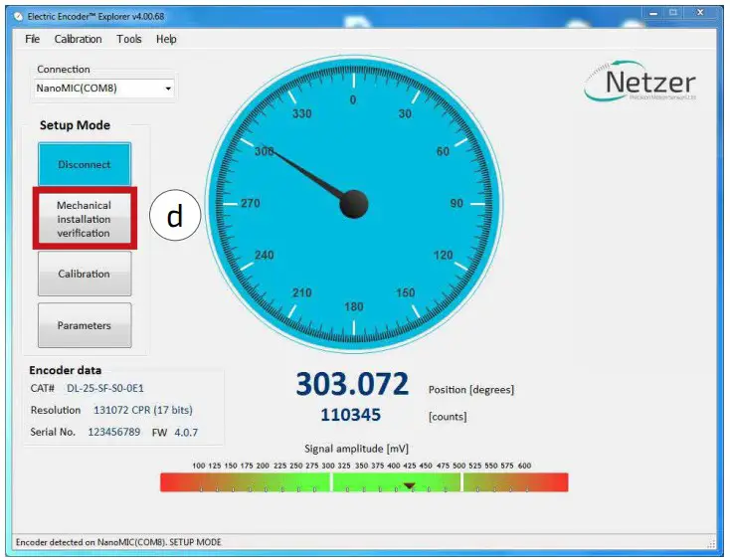Click the 60 mark on the dial
This screenshot has width=730, height=560.
443,152
